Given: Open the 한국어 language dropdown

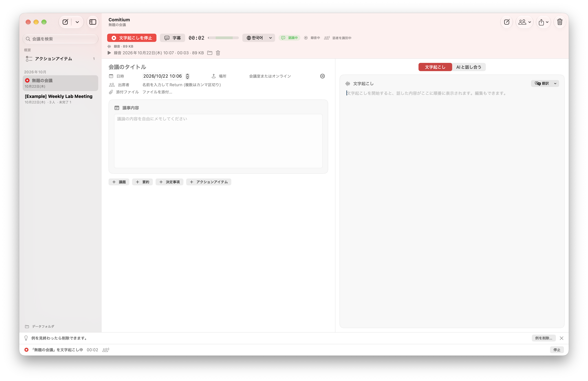Looking at the screenshot, I should (259, 38).
